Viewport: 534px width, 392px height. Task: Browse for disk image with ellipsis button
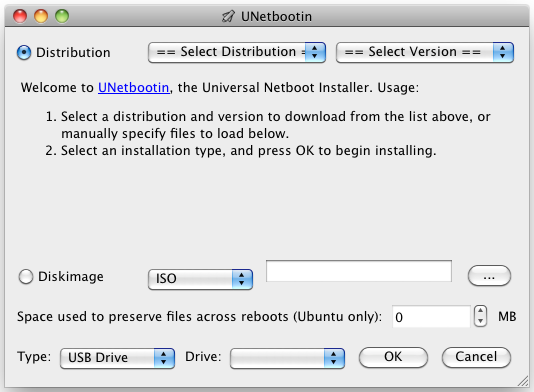pos(489,276)
